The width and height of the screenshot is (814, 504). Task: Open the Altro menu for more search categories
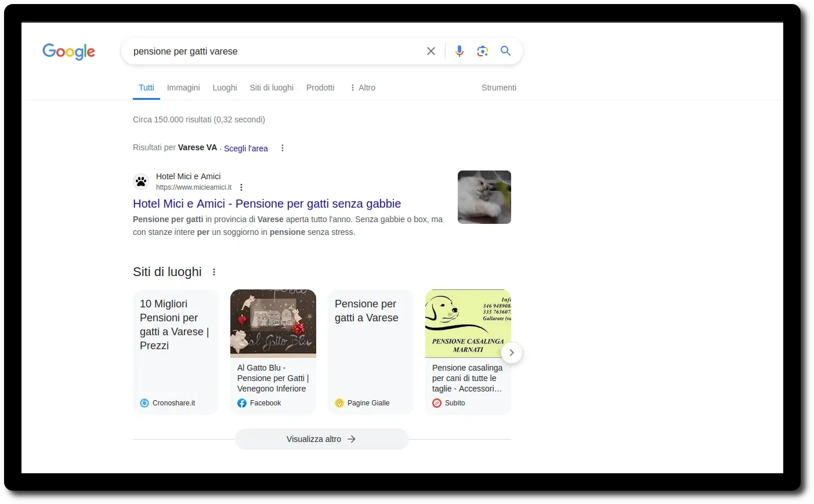(362, 88)
